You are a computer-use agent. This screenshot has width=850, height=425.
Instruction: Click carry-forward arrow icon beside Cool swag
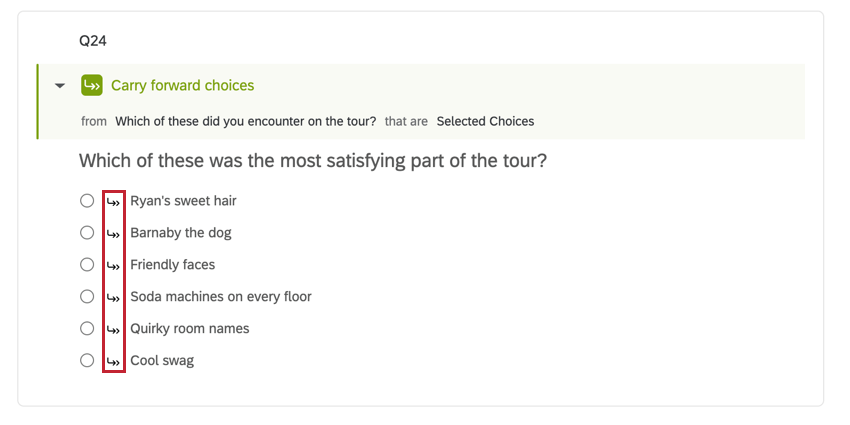point(113,361)
